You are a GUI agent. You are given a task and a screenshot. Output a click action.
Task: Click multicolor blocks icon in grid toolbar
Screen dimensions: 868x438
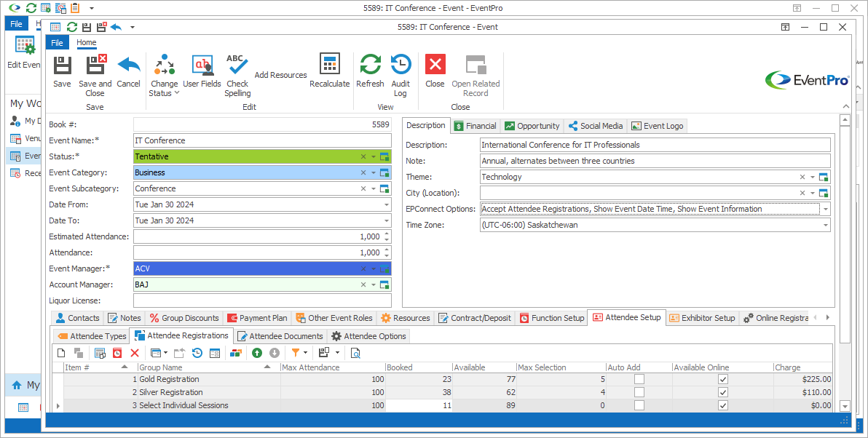click(x=236, y=353)
